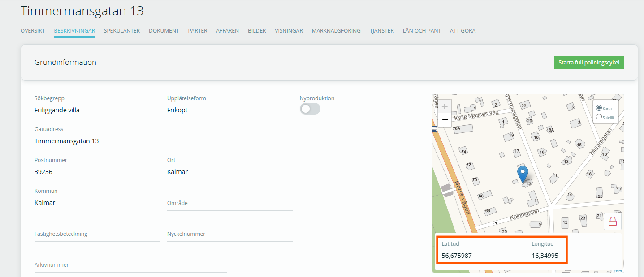This screenshot has height=277, width=644.
Task: Click the Nyckelnummer input field
Action: (230, 234)
